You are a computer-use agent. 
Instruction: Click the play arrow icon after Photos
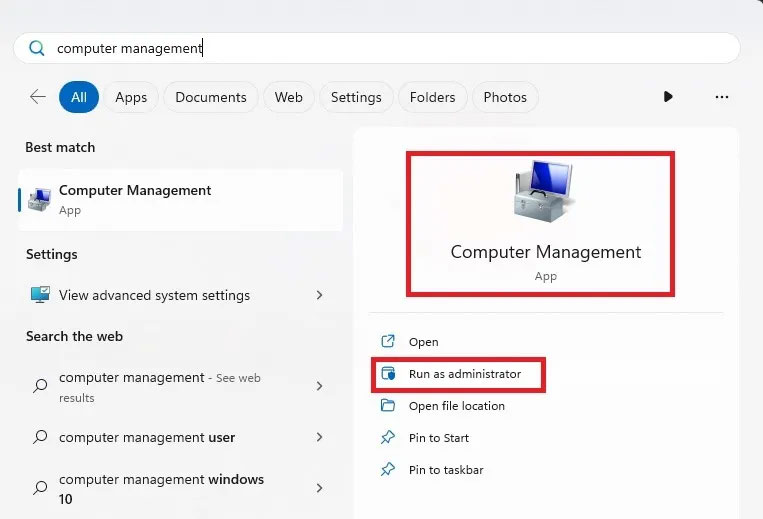click(668, 97)
